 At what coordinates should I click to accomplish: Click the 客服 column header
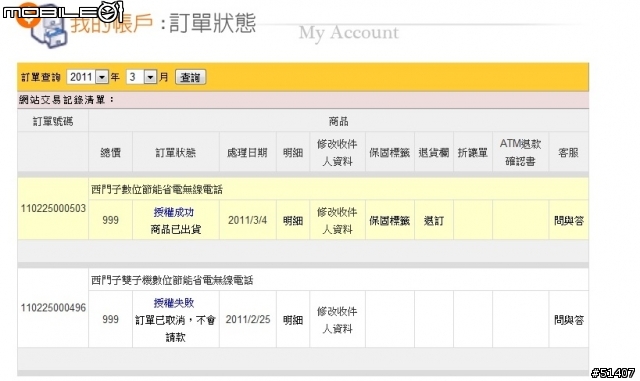[x=569, y=153]
